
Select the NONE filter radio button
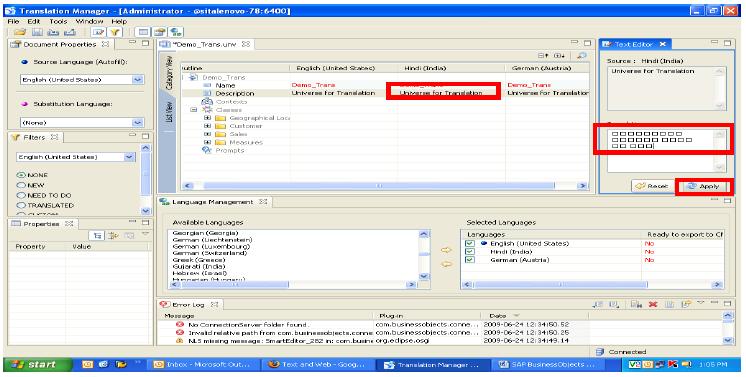tap(21, 175)
